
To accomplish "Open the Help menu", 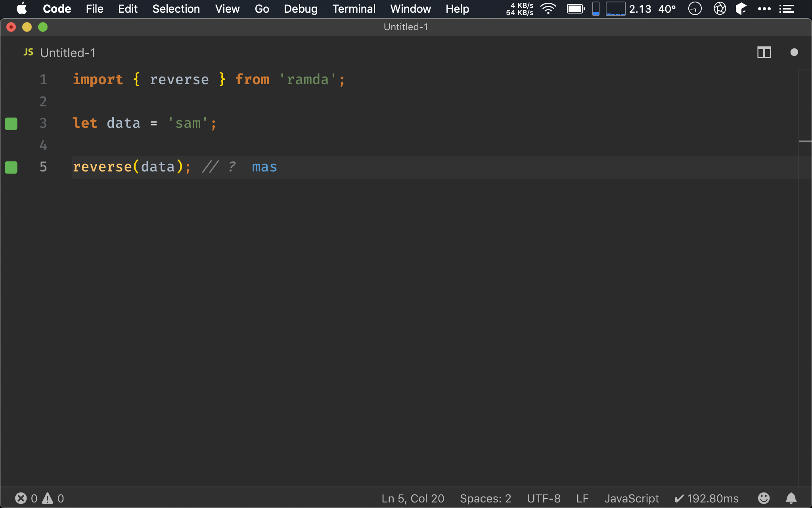I will point(457,9).
